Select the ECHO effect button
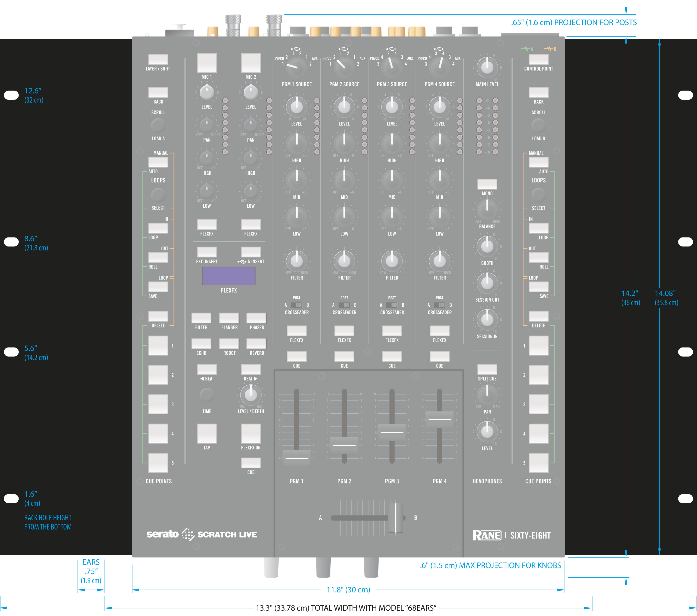This screenshot has width=697, height=616. tap(201, 344)
